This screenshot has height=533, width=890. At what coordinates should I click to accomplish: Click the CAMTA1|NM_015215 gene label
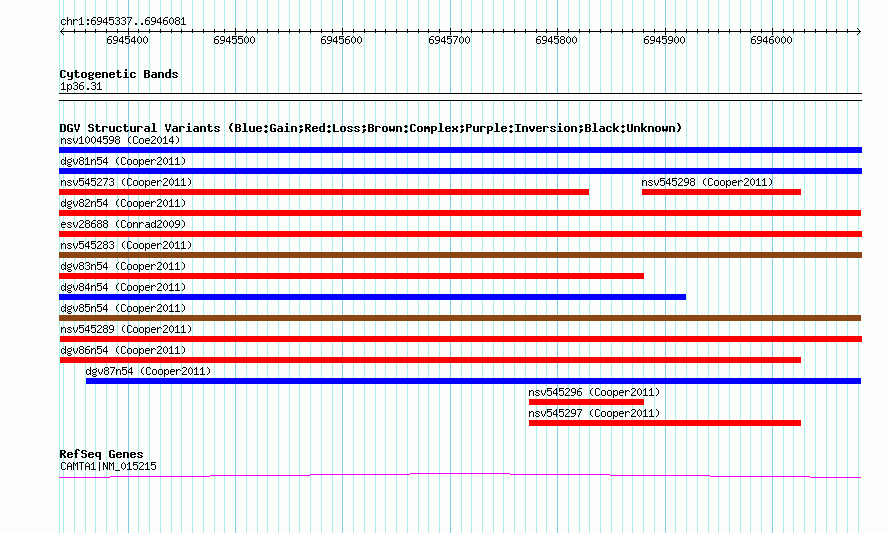(x=108, y=467)
